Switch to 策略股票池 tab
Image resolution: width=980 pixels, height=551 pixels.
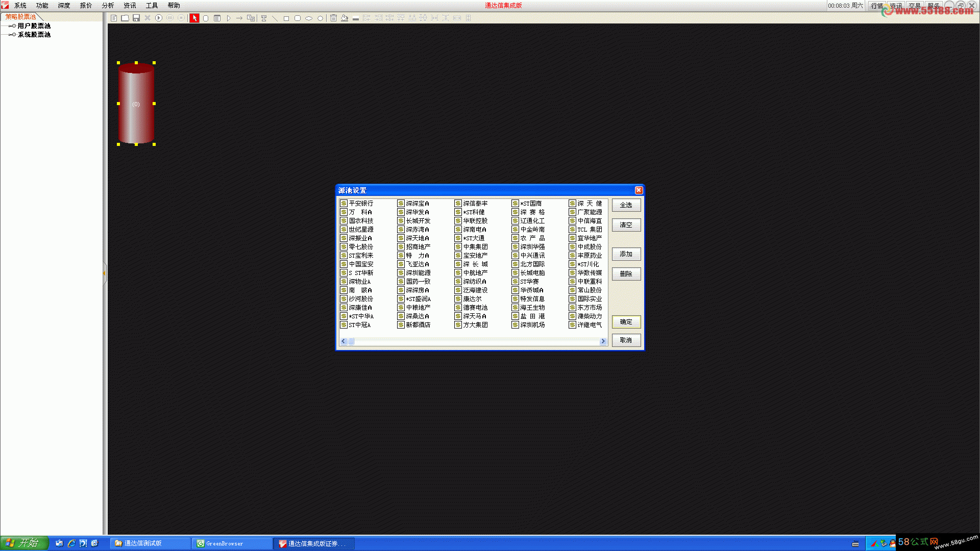pyautogui.click(x=21, y=17)
